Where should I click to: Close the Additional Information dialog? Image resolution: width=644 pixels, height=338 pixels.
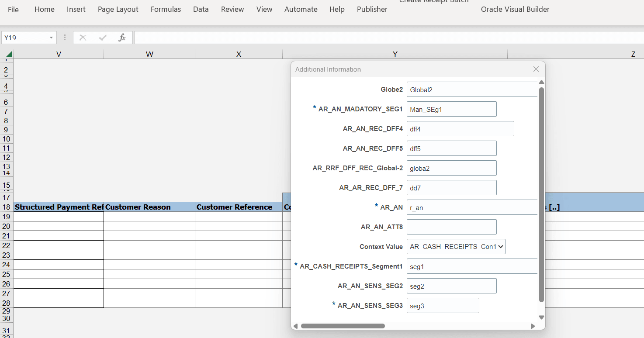point(536,69)
